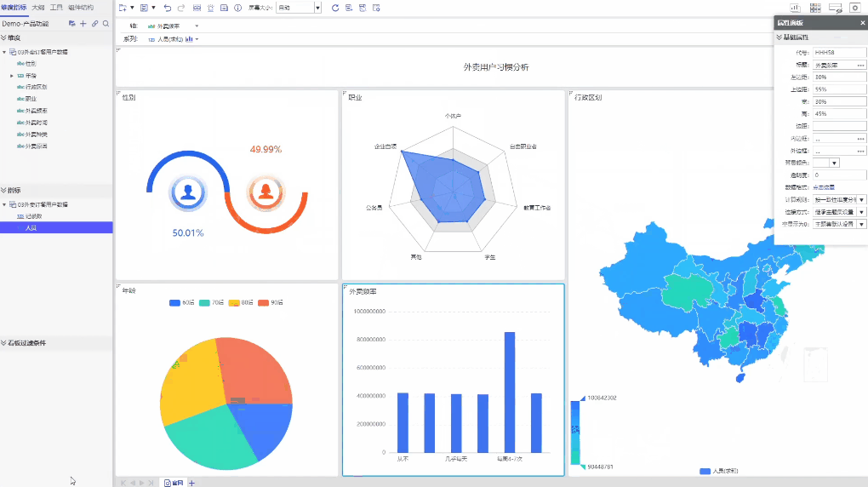Add a new page with bottom plus icon
The image size is (868, 487).
191,483
